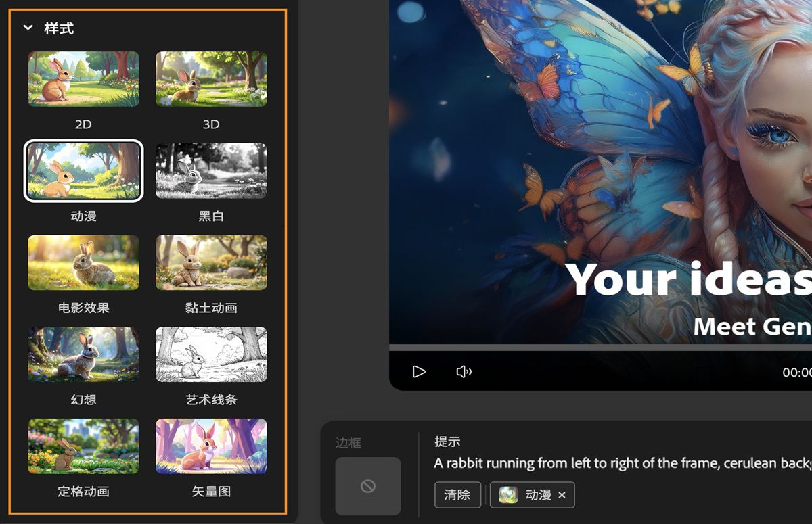This screenshot has height=524, width=812.
Task: Collapse the 样式 section chevron
Action: tap(28, 28)
